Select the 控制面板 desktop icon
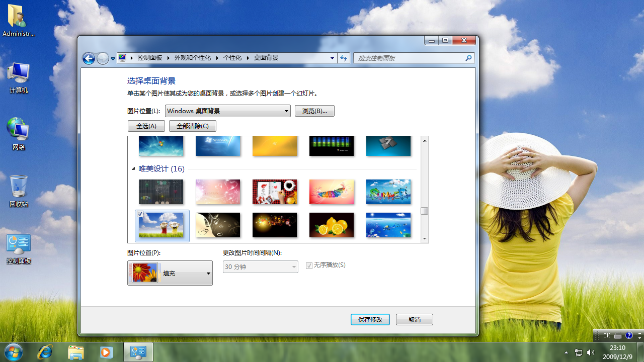 [19, 249]
